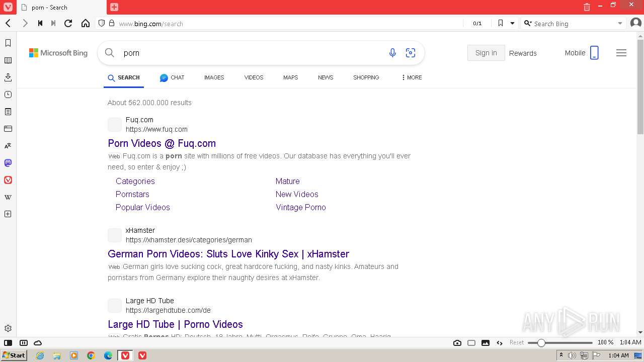Screen dimensions: 644x362
Task: Open the Translate side panel
Action: click(x=8, y=146)
